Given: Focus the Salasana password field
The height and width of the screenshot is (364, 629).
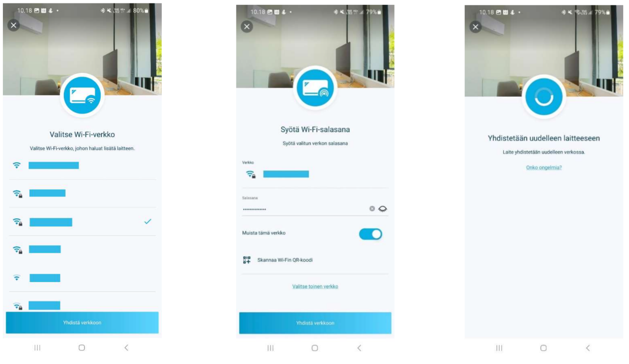Looking at the screenshot, I should [306, 209].
